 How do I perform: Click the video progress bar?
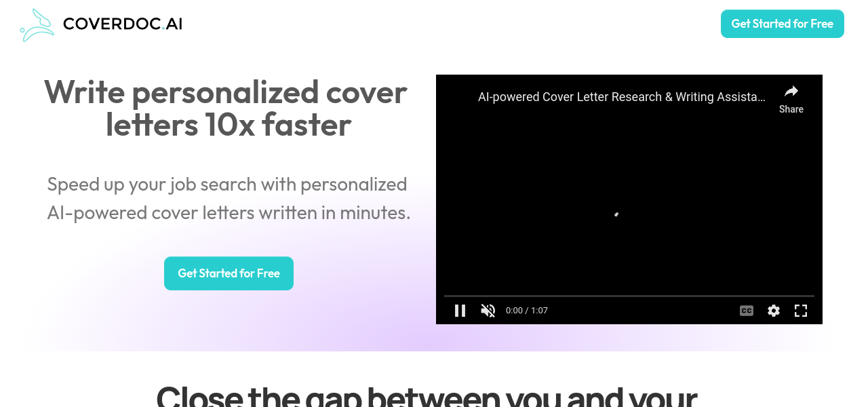[629, 296]
